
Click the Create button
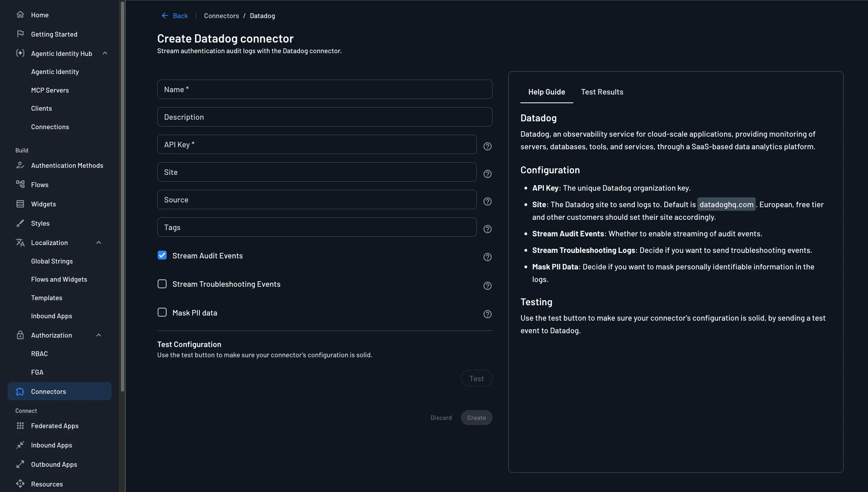click(x=476, y=418)
